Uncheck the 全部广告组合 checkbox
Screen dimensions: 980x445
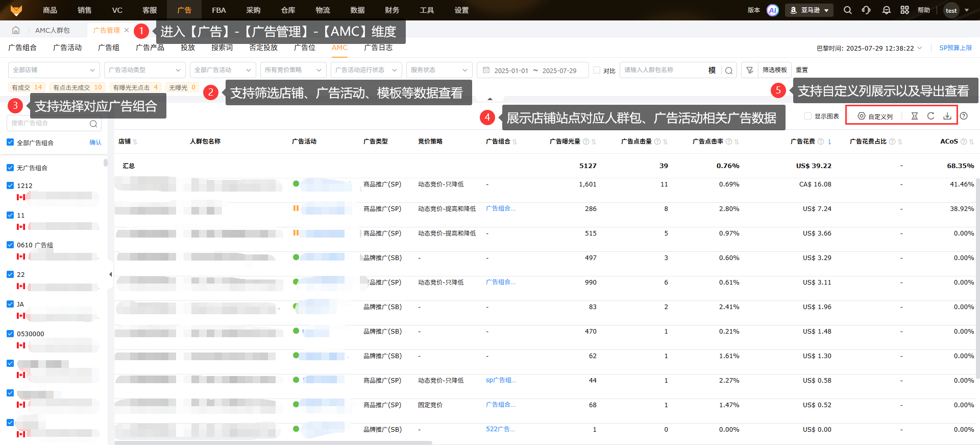coord(10,142)
